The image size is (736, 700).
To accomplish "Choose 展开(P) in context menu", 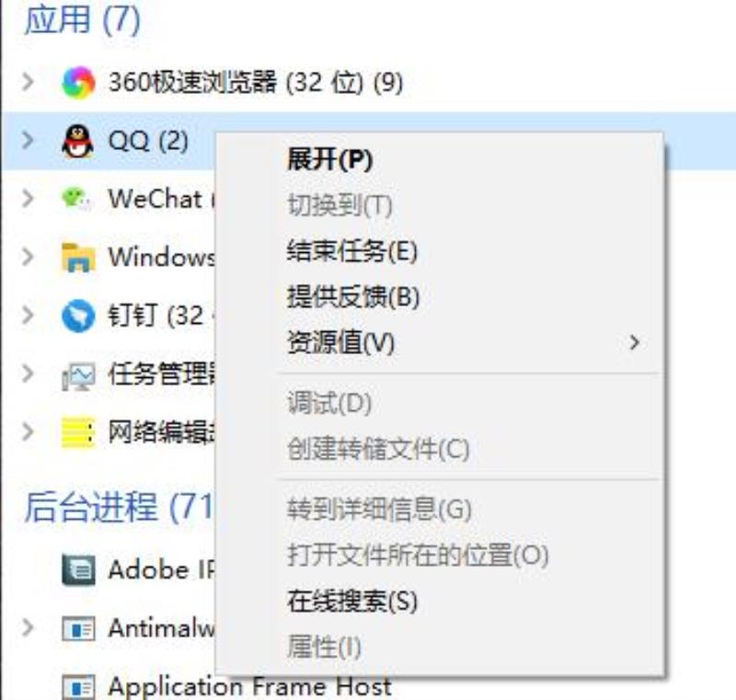I will (x=330, y=159).
